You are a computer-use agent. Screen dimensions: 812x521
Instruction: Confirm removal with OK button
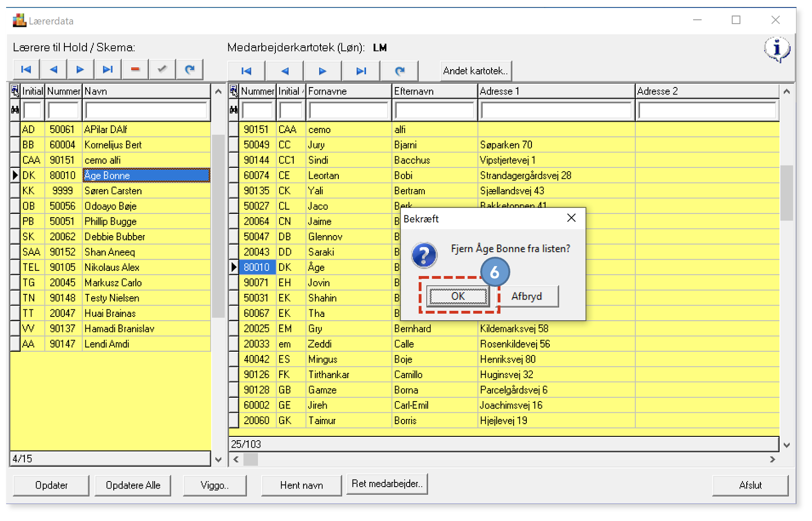(x=458, y=296)
